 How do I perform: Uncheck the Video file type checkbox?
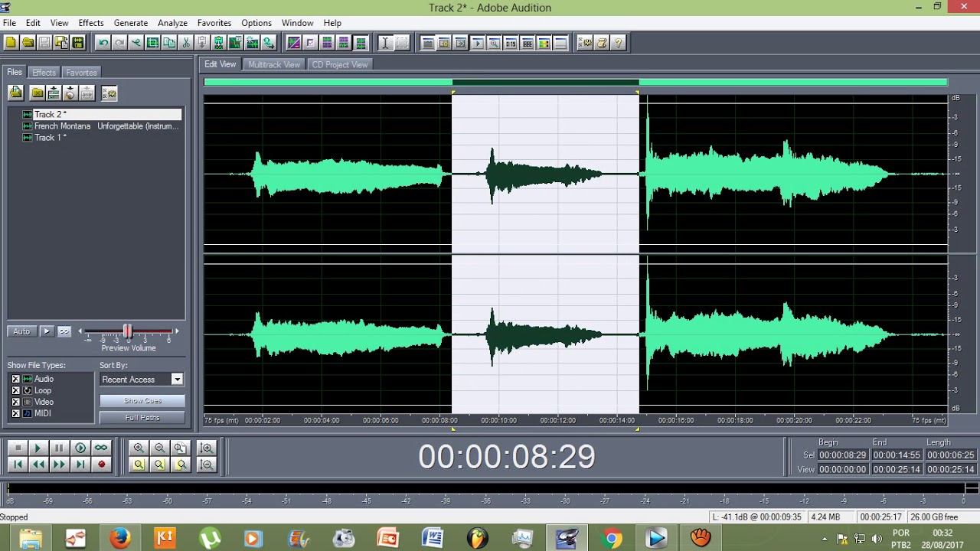[15, 402]
